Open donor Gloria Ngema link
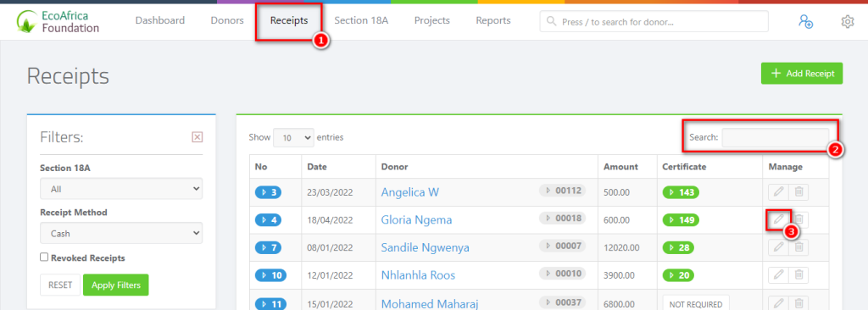This screenshot has width=868, height=310. click(416, 220)
